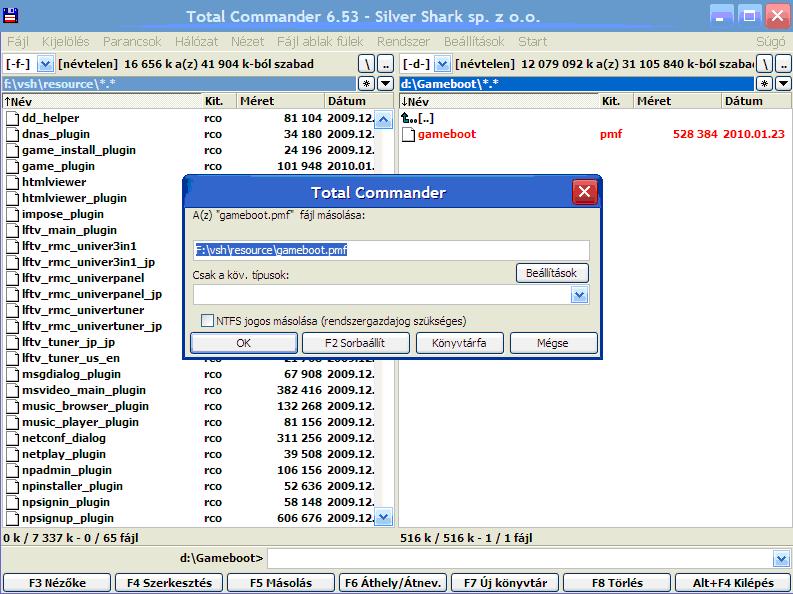793x594 pixels.
Task: Expand the 'Csak a köv. típusok' combo box
Action: coord(579,295)
